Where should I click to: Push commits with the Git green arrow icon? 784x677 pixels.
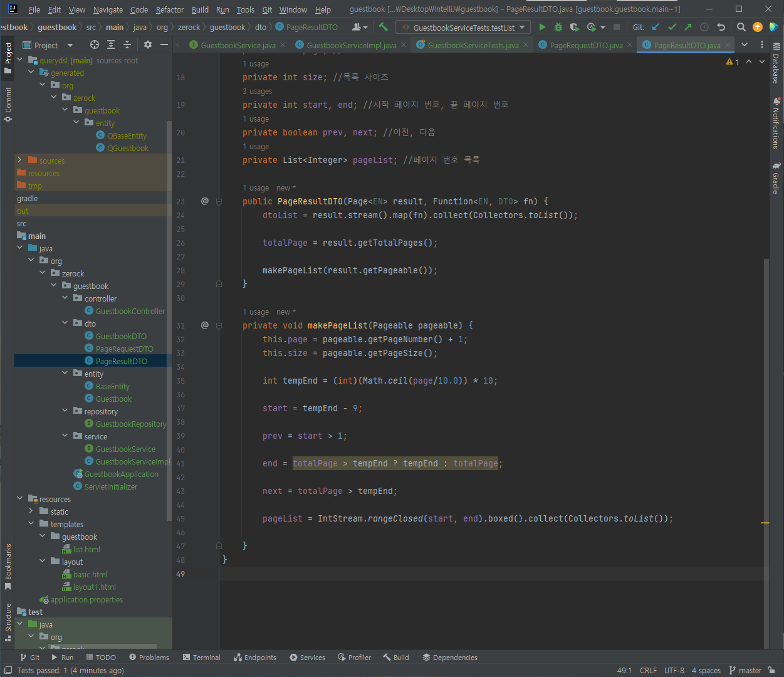coord(688,27)
